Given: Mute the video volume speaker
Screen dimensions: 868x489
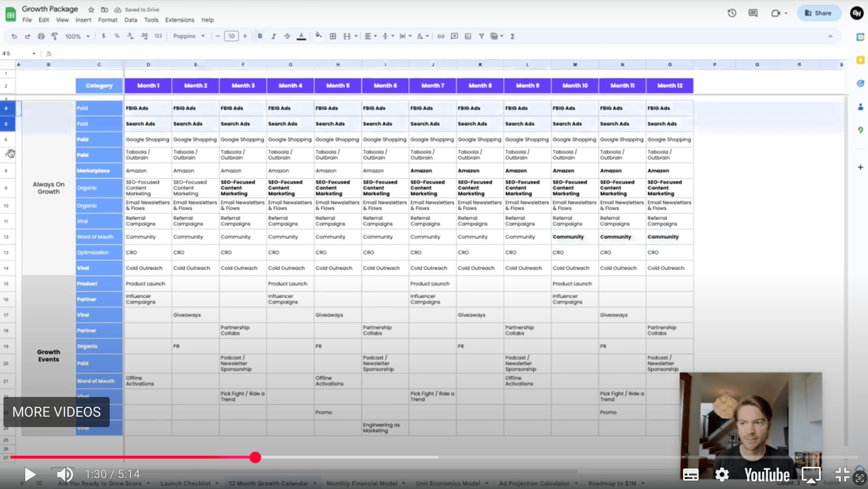Looking at the screenshot, I should 65,474.
